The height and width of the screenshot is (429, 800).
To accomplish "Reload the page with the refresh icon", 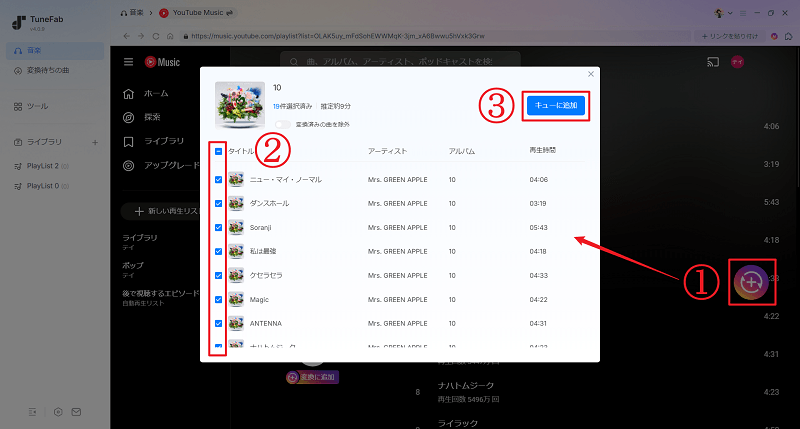I will 156,36.
